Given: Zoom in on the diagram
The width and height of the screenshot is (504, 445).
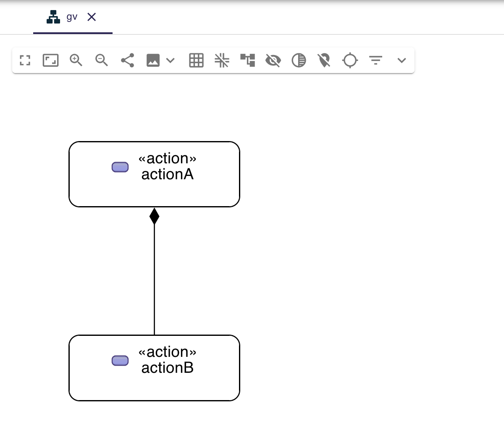Looking at the screenshot, I should (76, 60).
